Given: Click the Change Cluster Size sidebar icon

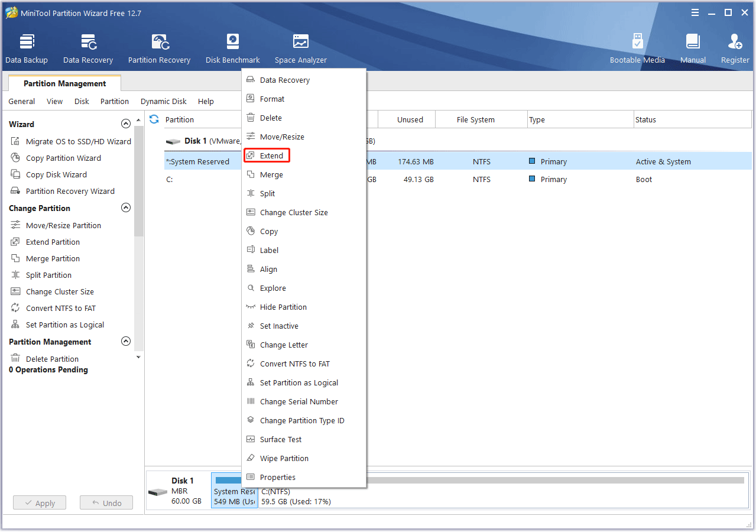Looking at the screenshot, I should click(x=15, y=291).
